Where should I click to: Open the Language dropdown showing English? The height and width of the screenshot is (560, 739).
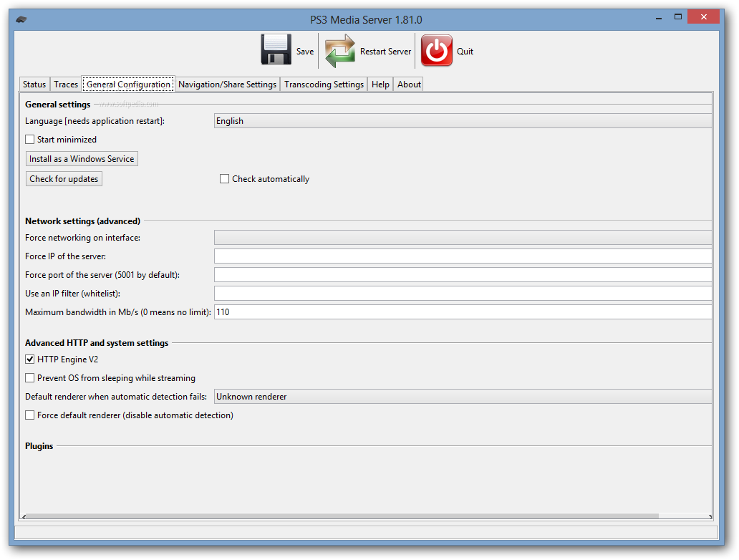pos(463,121)
